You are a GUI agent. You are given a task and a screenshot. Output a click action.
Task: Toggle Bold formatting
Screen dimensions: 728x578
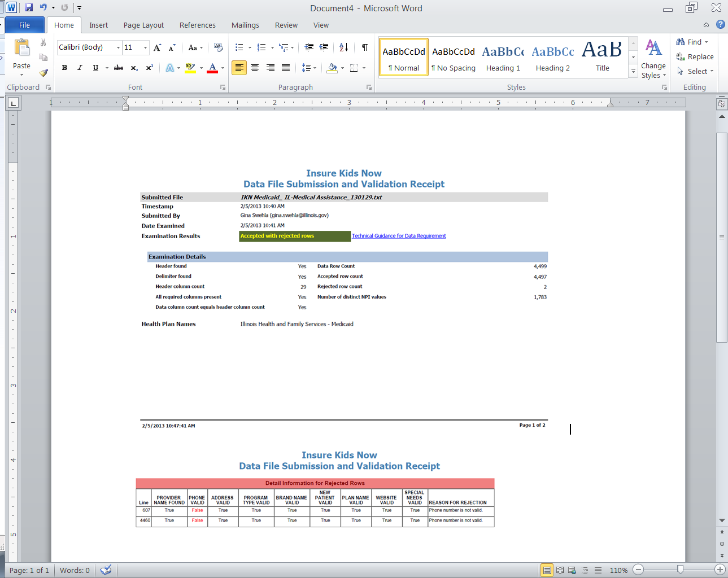click(64, 68)
